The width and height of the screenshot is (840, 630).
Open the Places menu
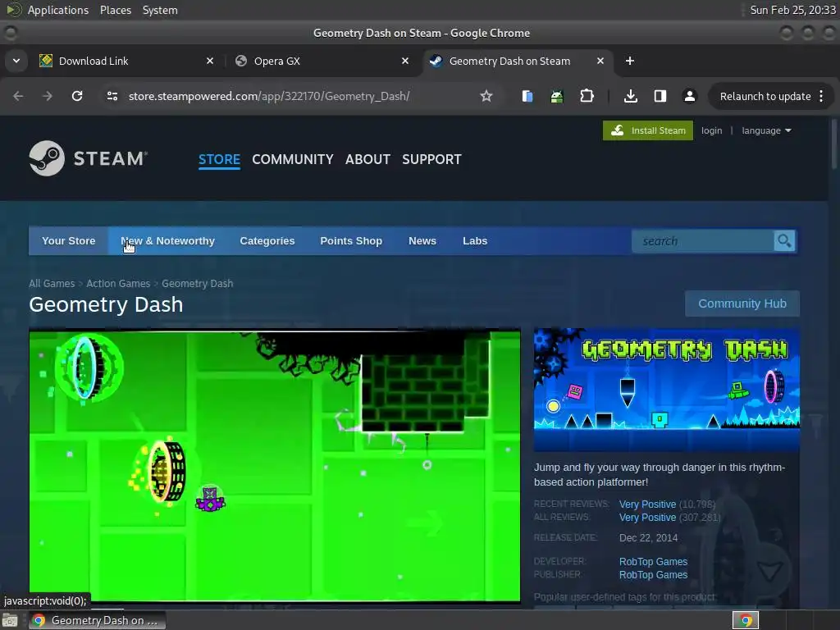click(116, 10)
